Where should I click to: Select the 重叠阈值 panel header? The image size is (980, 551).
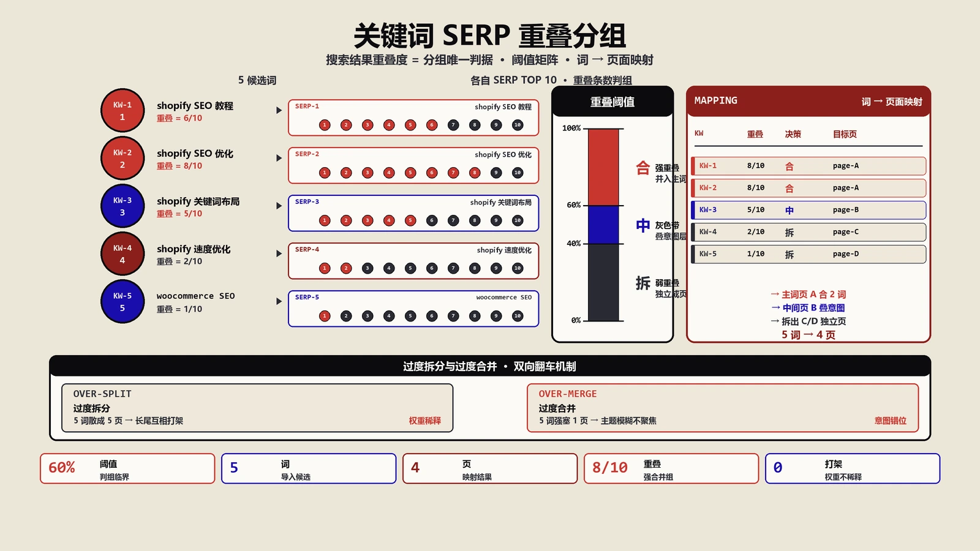click(612, 102)
